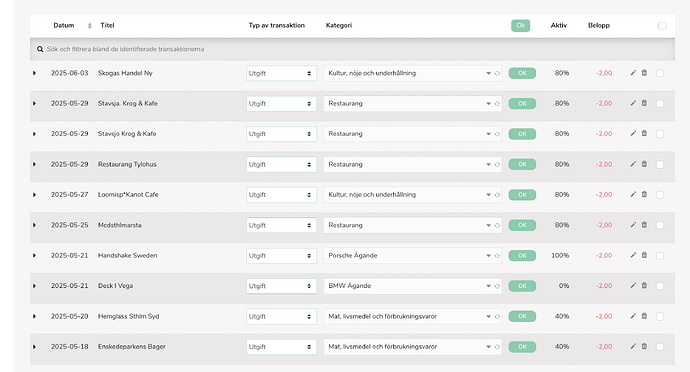Focus the search and filter transactions field
The height and width of the screenshot is (372, 690).
[352, 49]
